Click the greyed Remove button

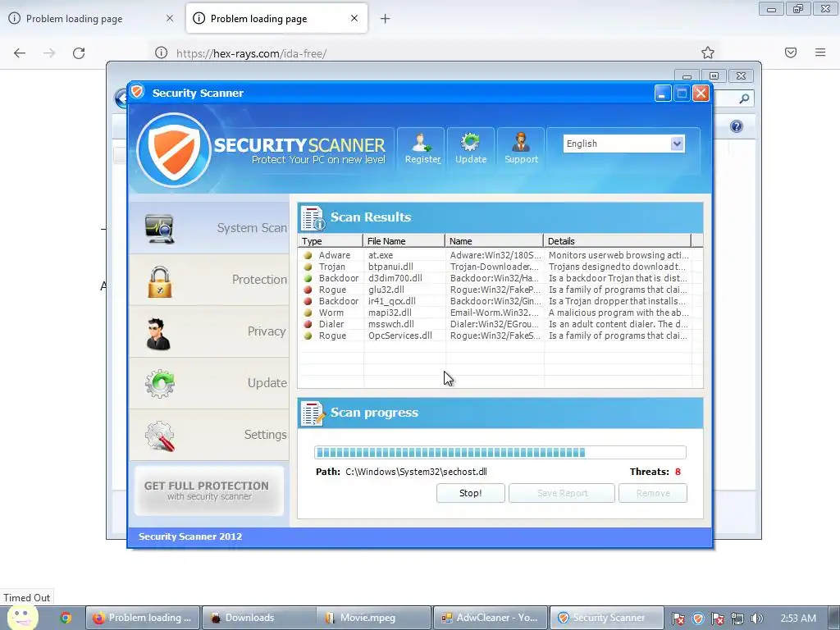[653, 493]
